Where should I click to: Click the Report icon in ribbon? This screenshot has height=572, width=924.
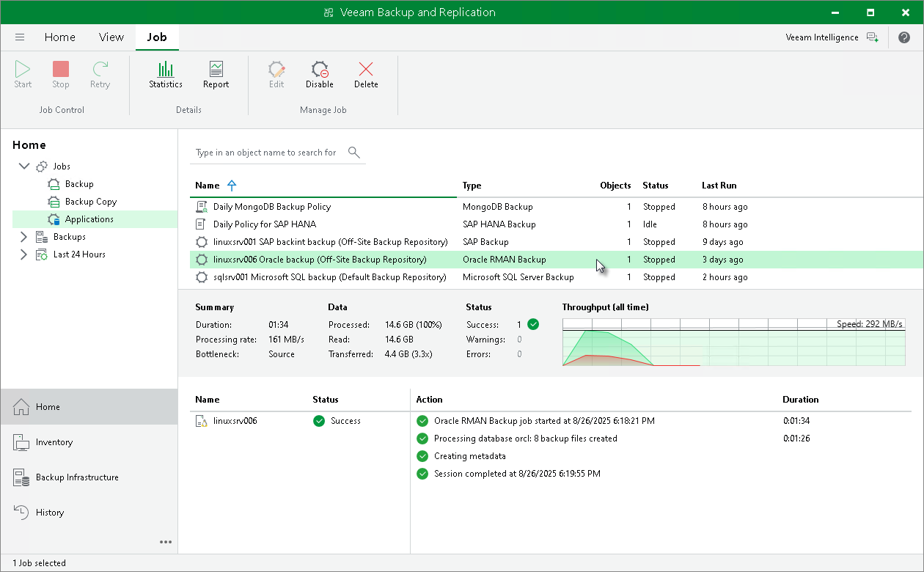pyautogui.click(x=216, y=75)
